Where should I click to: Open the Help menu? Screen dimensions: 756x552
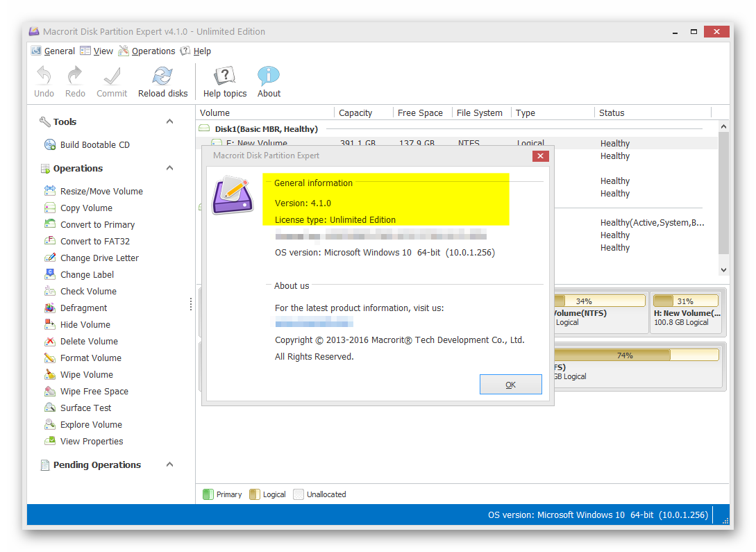196,51
